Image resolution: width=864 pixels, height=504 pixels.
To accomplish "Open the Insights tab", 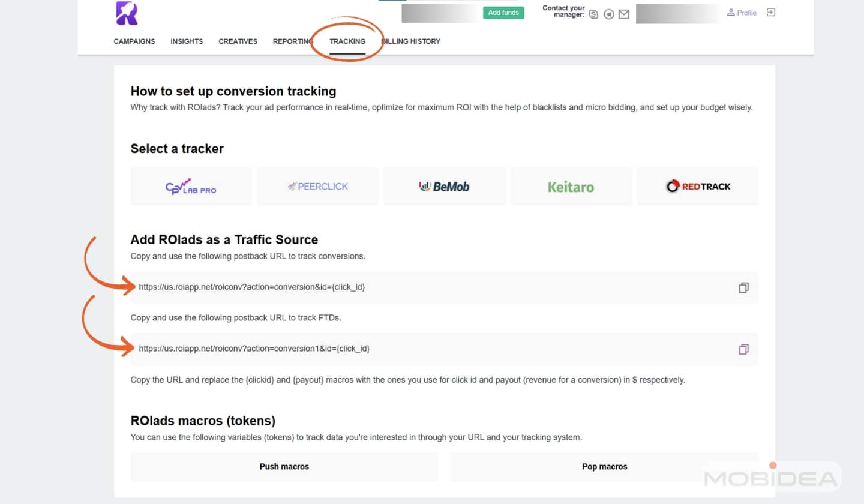I will [187, 41].
